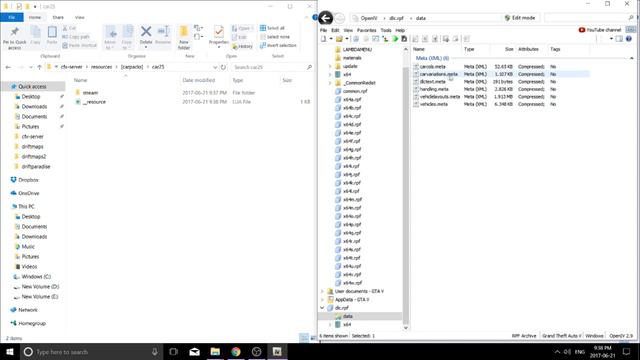Image resolution: width=640 pixels, height=360 pixels.
Task: Click the History button in ribbon
Action: 242,47
